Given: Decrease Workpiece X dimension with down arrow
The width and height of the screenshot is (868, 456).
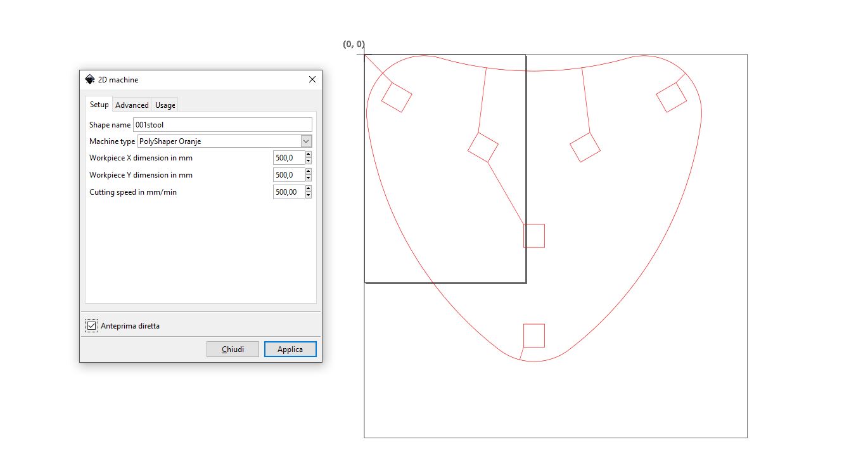Looking at the screenshot, I should [309, 161].
